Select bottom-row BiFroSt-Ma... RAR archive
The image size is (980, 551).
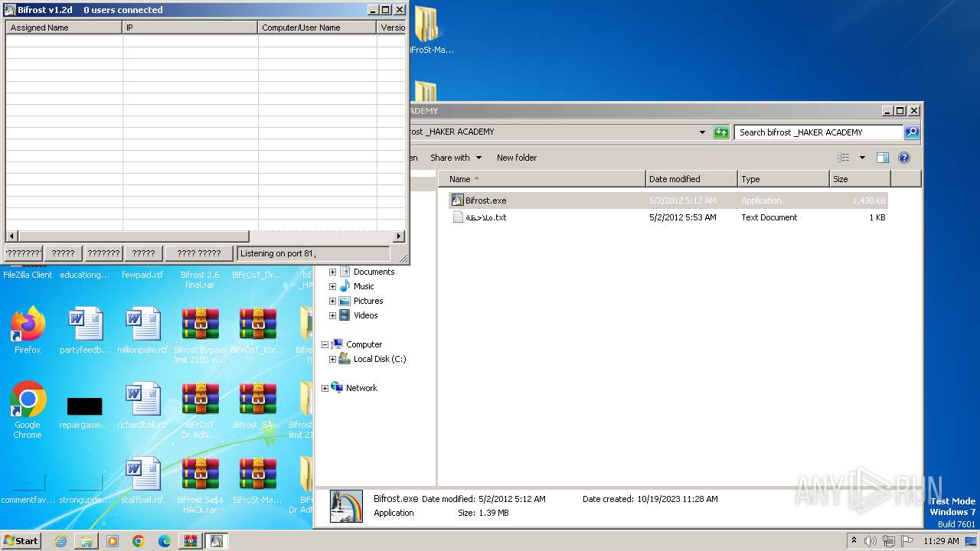257,481
